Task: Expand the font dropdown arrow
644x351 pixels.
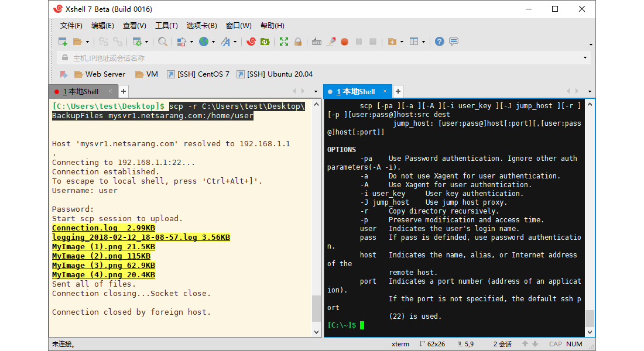Action: click(235, 42)
